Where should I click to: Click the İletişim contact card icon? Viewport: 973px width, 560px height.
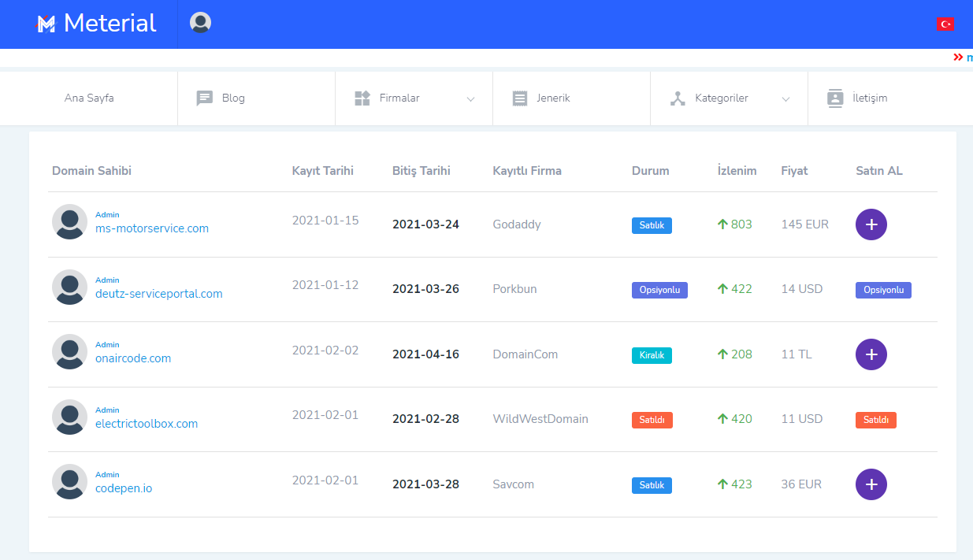(835, 98)
